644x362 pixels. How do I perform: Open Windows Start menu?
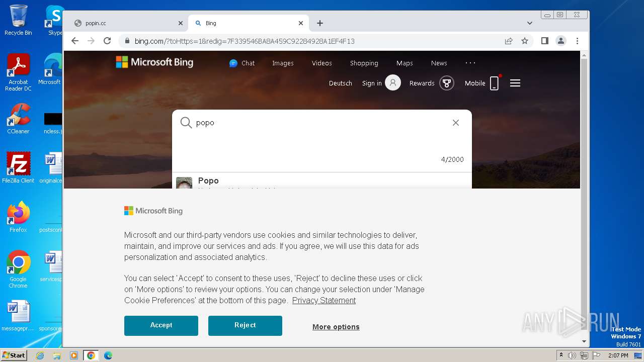pyautogui.click(x=14, y=355)
